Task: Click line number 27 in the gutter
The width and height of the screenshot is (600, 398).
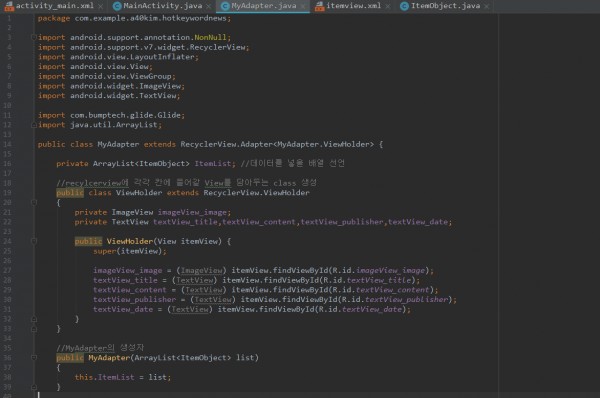Action: point(7,271)
